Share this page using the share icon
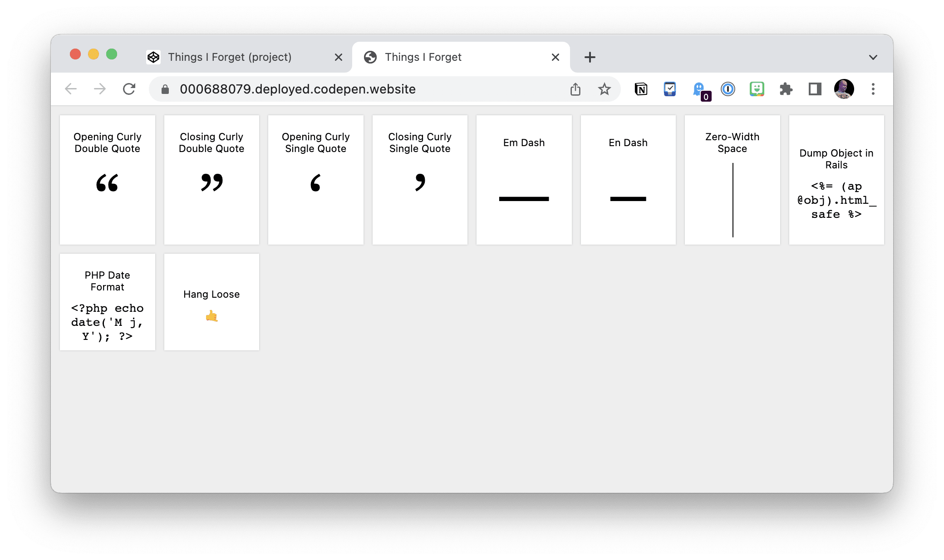This screenshot has width=944, height=560. pyautogui.click(x=575, y=89)
